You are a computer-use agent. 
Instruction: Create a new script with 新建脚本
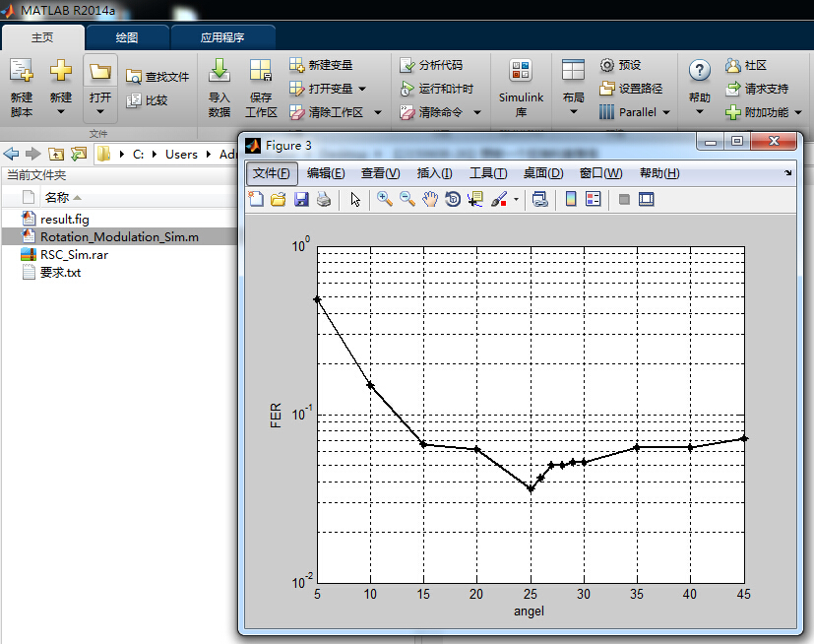tap(22, 88)
